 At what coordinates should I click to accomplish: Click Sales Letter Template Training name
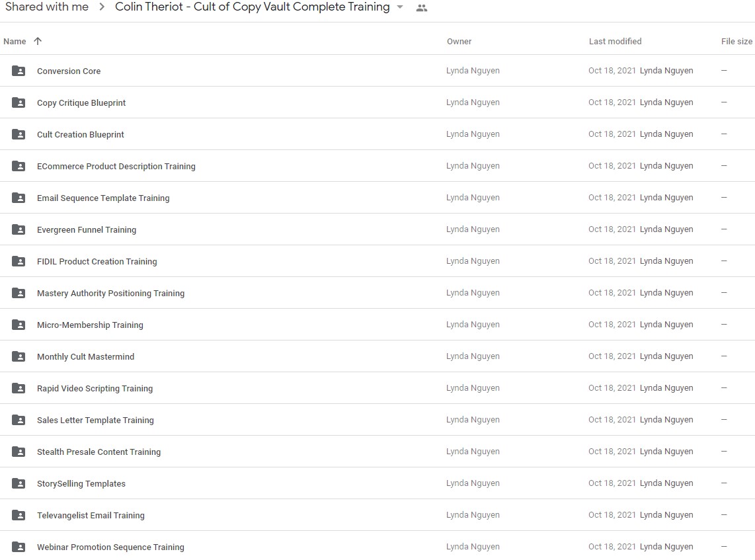click(95, 420)
